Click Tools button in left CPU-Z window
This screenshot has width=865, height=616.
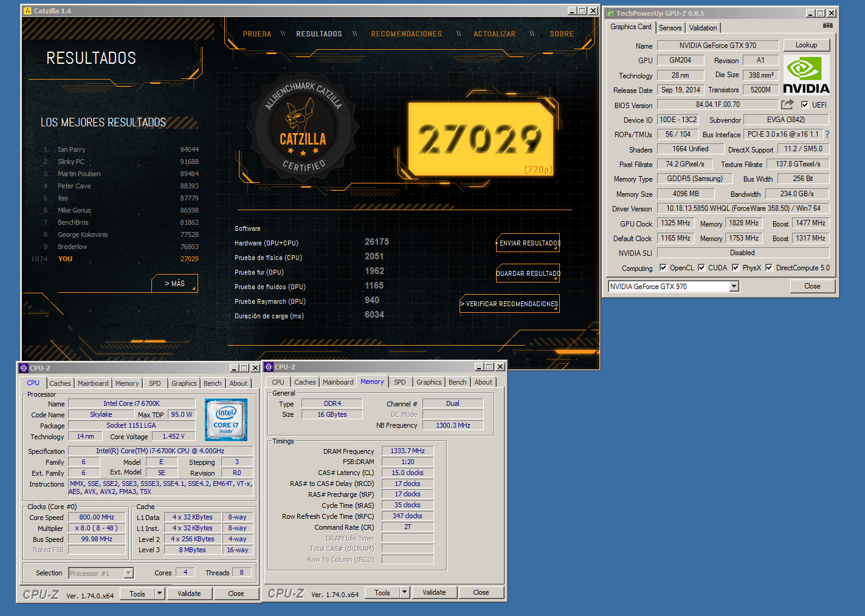137,594
